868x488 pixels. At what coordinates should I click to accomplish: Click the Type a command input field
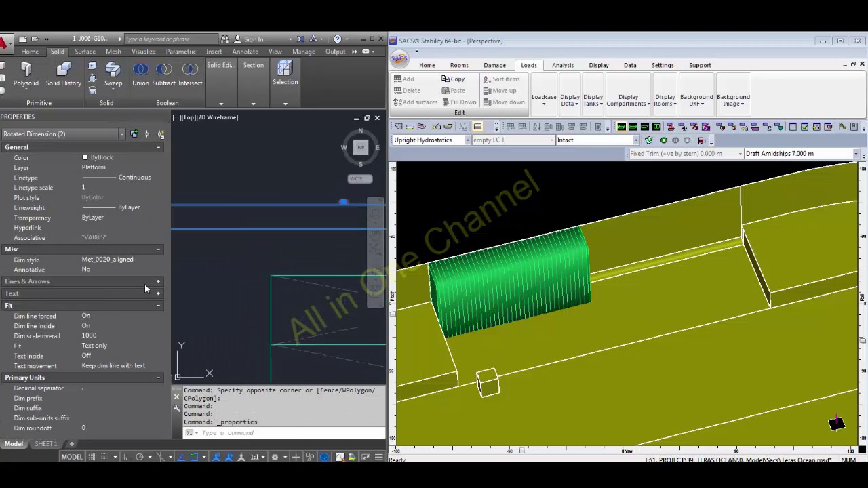(285, 433)
